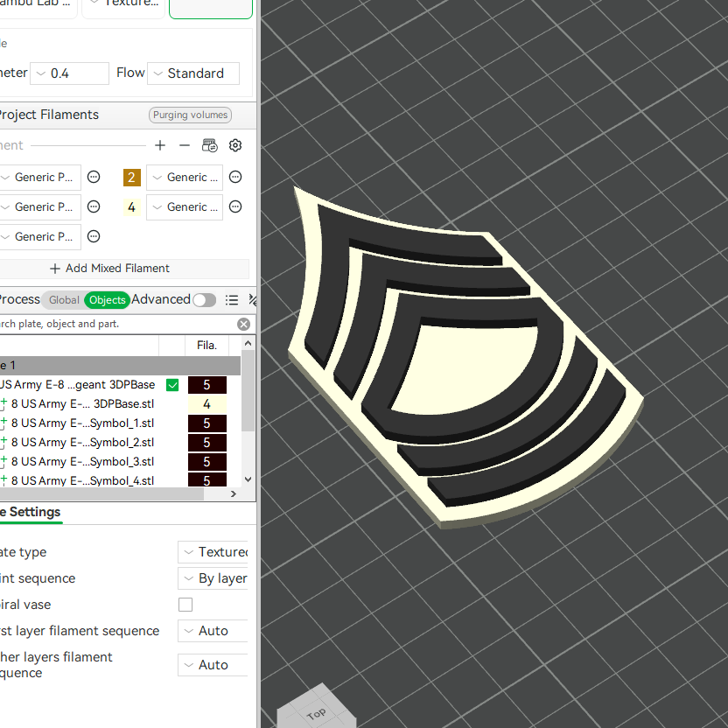Remove filament with minus icon

coord(185,145)
